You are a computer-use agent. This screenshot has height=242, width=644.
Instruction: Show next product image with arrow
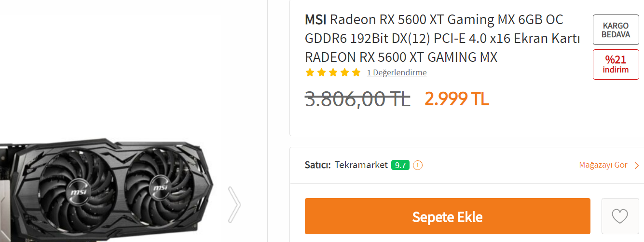(234, 205)
